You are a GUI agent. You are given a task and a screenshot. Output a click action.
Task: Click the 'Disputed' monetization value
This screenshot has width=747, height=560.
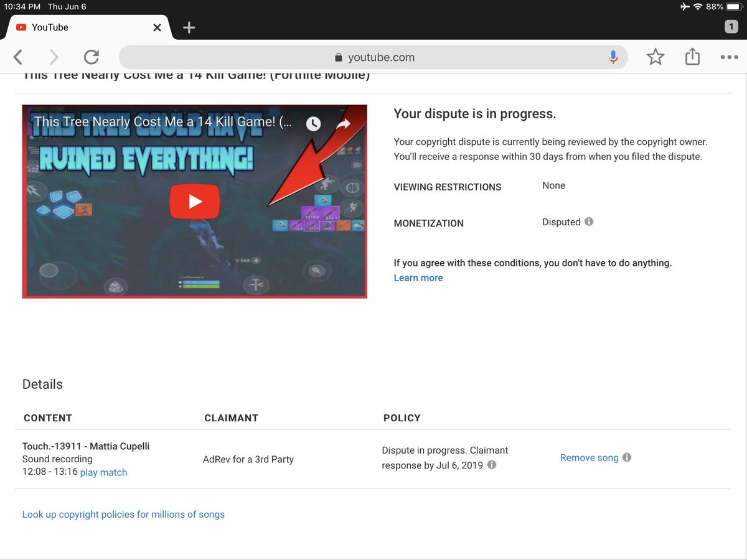click(x=561, y=222)
